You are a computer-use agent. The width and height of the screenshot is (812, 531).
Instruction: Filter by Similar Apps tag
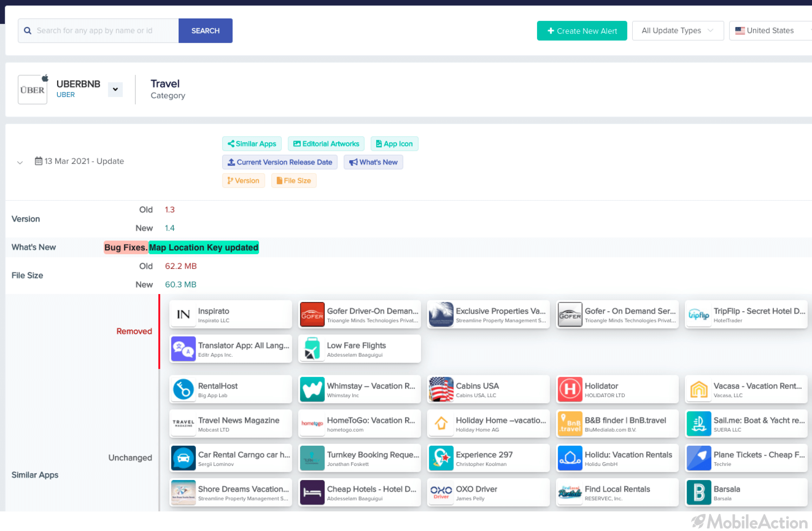(x=252, y=144)
